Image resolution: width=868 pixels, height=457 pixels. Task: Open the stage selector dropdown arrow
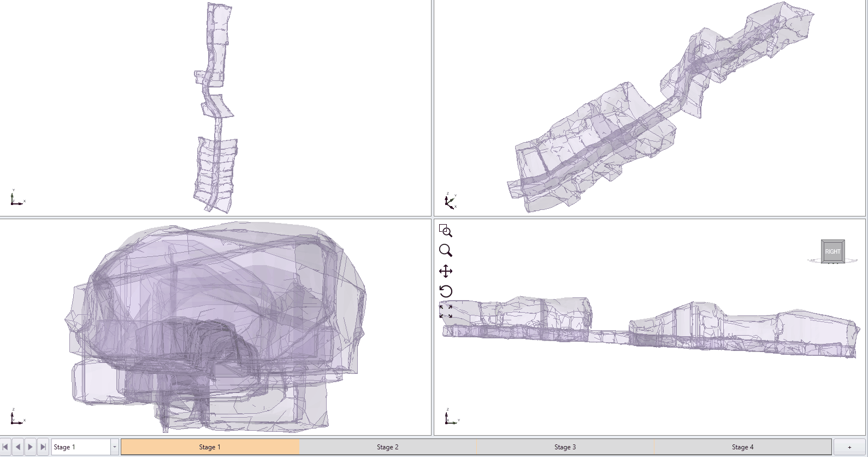[x=115, y=447]
